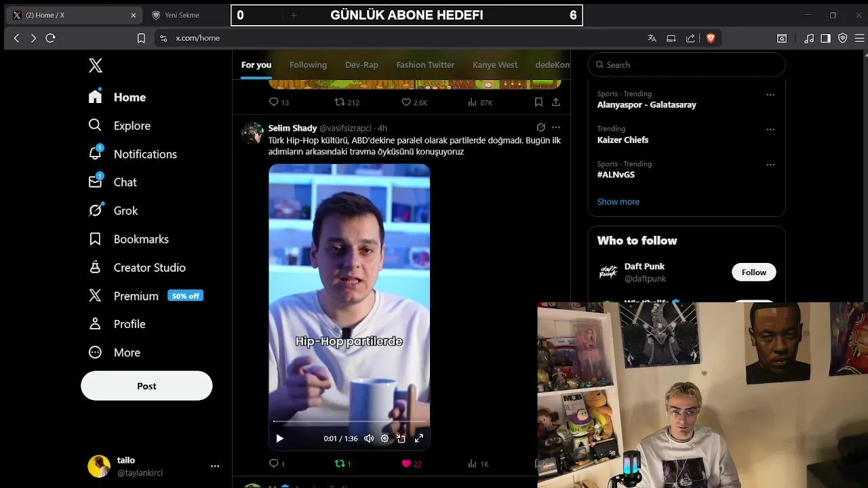The height and width of the screenshot is (488, 868).
Task: Open #ALNvGS trend
Action: (616, 175)
